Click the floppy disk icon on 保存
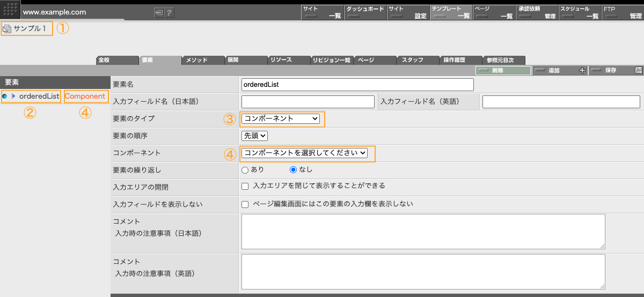This screenshot has width=644, height=297. point(638,70)
